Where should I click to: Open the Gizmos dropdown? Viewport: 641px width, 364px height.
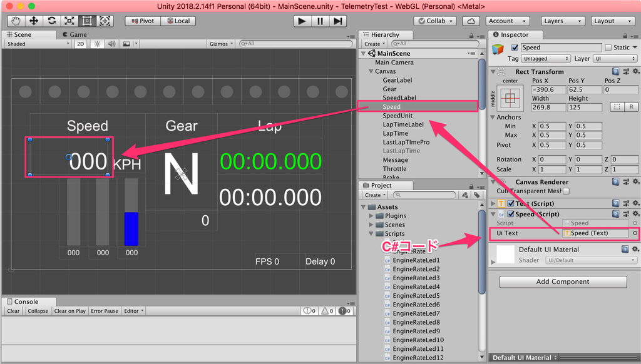tap(221, 44)
